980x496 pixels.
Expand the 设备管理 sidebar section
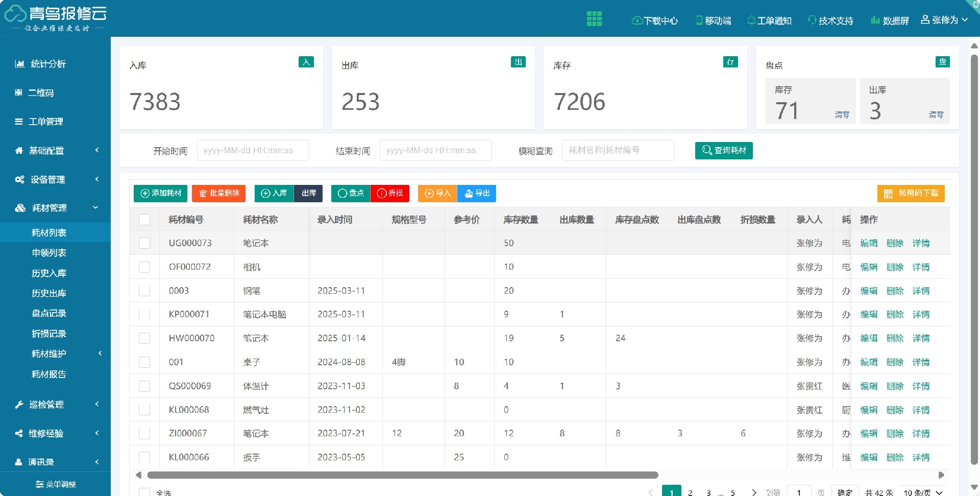click(47, 179)
